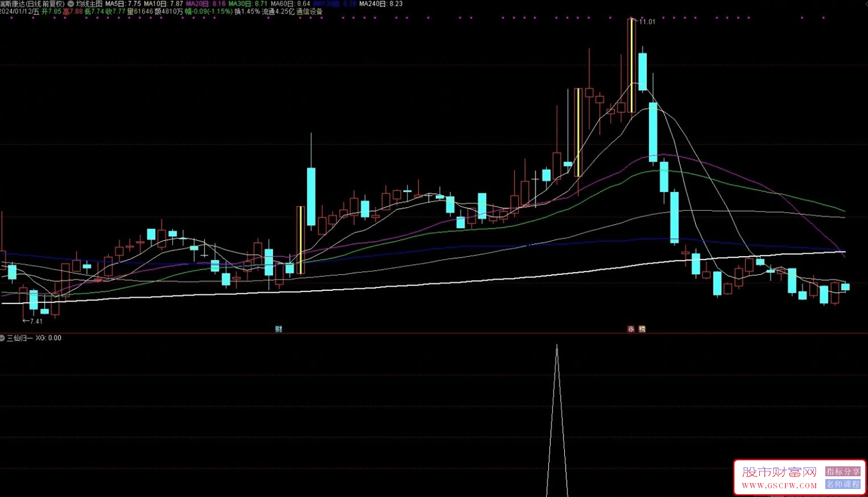Select the stock title 瑞斯康达(日线 前复权)
Image resolution: width=868 pixels, height=497 pixels.
[32, 3]
